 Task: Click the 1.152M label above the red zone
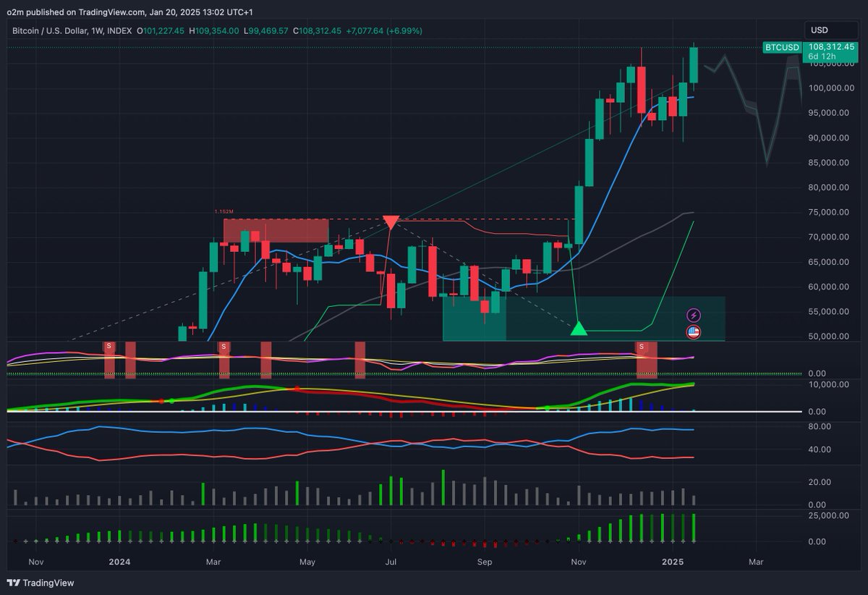[x=224, y=211]
